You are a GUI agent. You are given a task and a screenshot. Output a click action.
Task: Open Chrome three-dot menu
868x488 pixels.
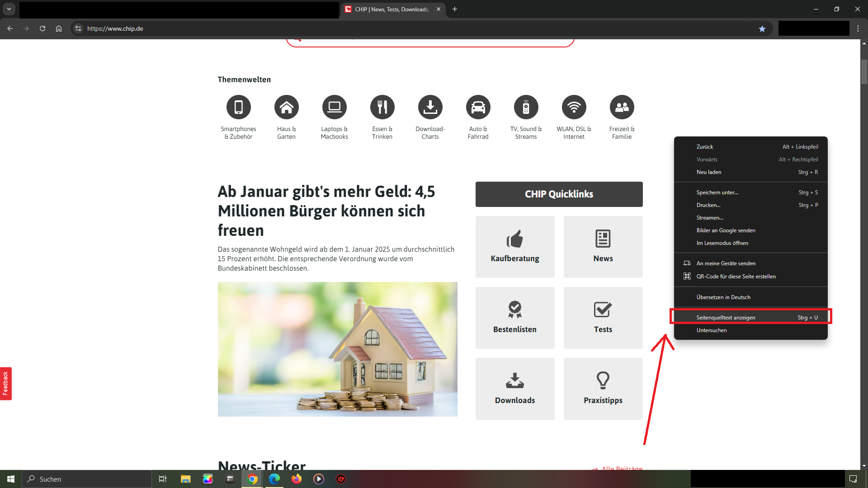pos(858,28)
